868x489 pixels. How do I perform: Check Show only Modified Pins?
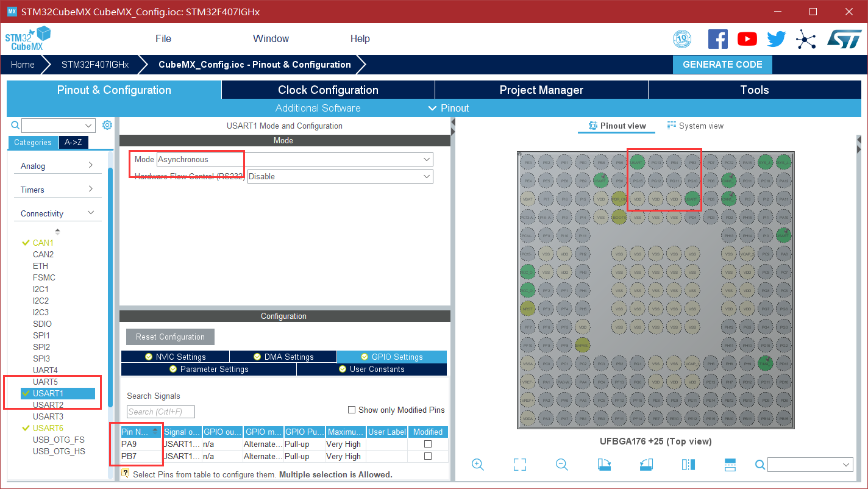click(352, 410)
